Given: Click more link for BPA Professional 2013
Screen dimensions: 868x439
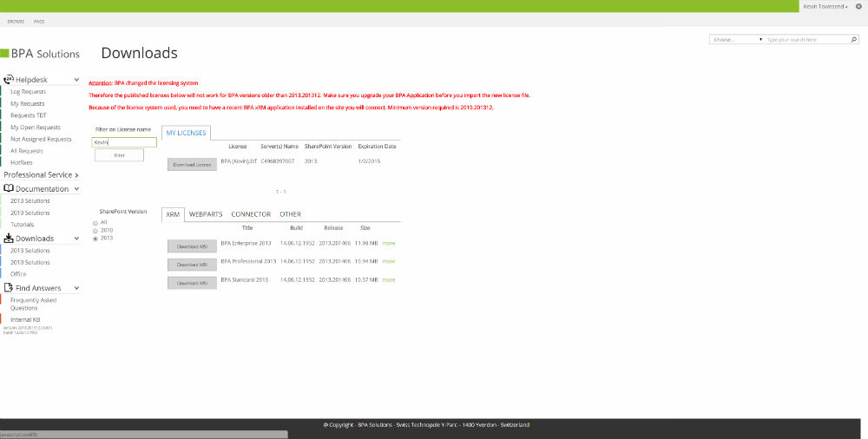Looking at the screenshot, I should click(389, 261).
